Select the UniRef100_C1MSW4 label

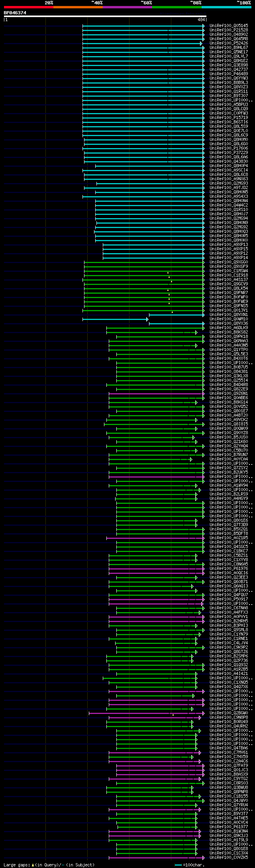229,271
